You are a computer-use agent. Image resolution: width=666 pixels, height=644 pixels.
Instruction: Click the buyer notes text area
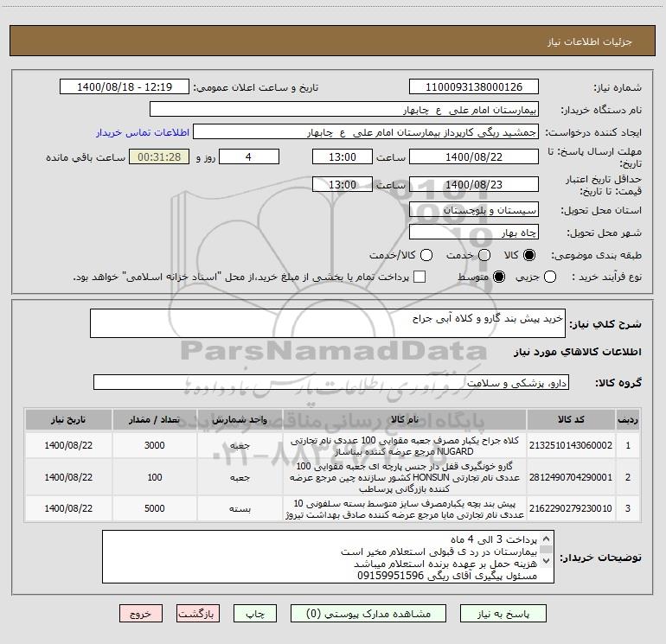point(328,557)
